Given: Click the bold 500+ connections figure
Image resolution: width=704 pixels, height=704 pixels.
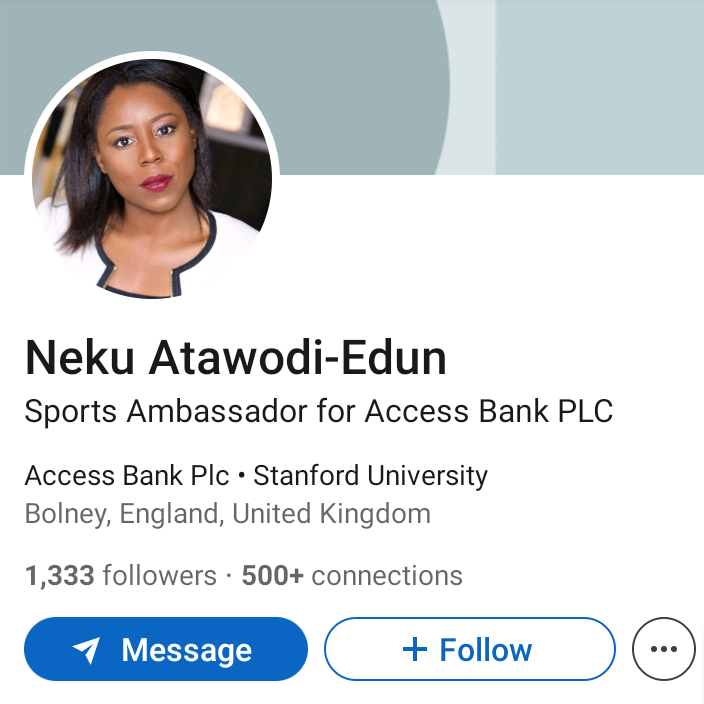Looking at the screenshot, I should click(x=273, y=576).
